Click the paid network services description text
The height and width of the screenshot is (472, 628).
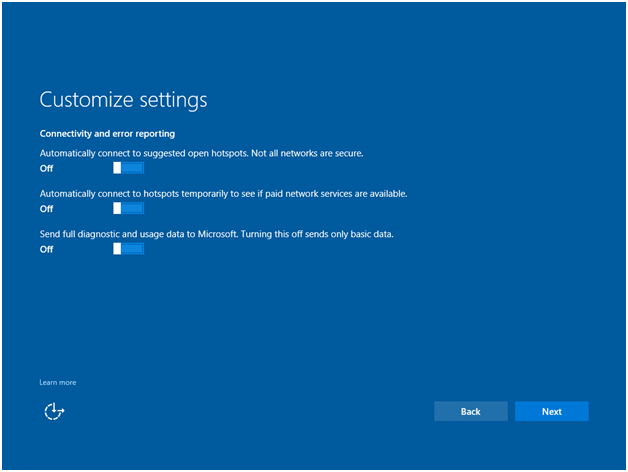coord(223,193)
